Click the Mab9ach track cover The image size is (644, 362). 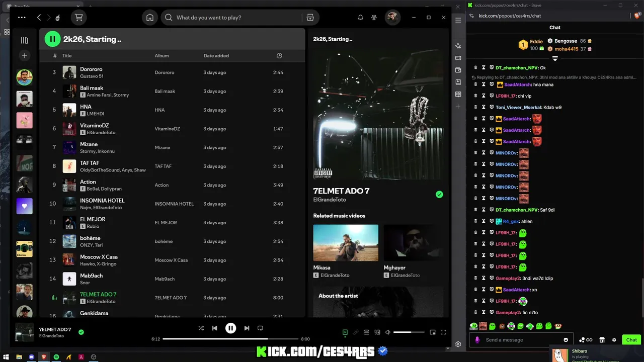click(69, 279)
